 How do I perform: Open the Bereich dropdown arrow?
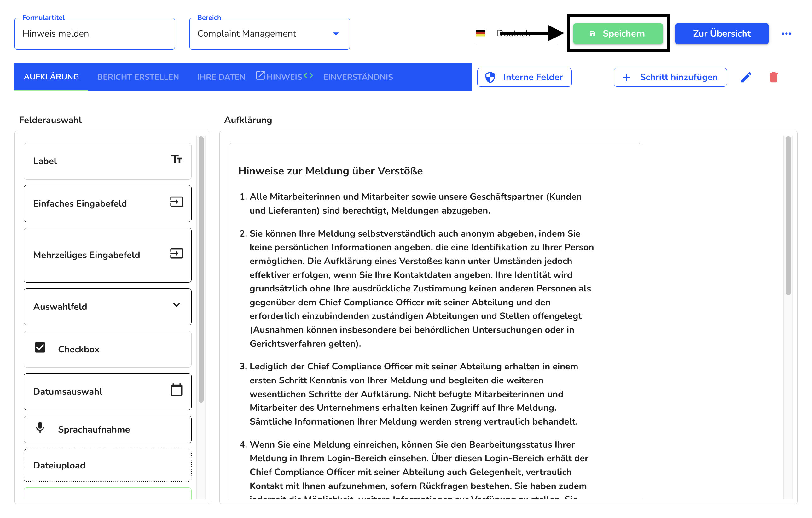tap(336, 34)
